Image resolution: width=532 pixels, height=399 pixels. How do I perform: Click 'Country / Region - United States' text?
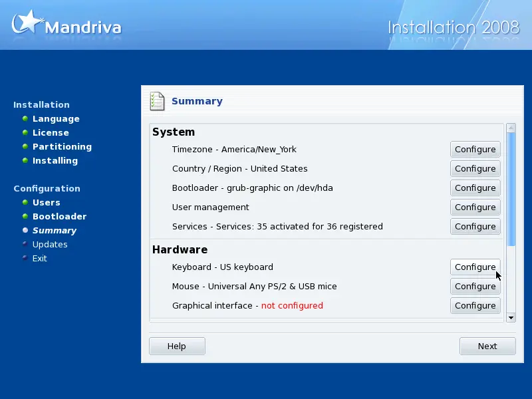click(x=239, y=169)
